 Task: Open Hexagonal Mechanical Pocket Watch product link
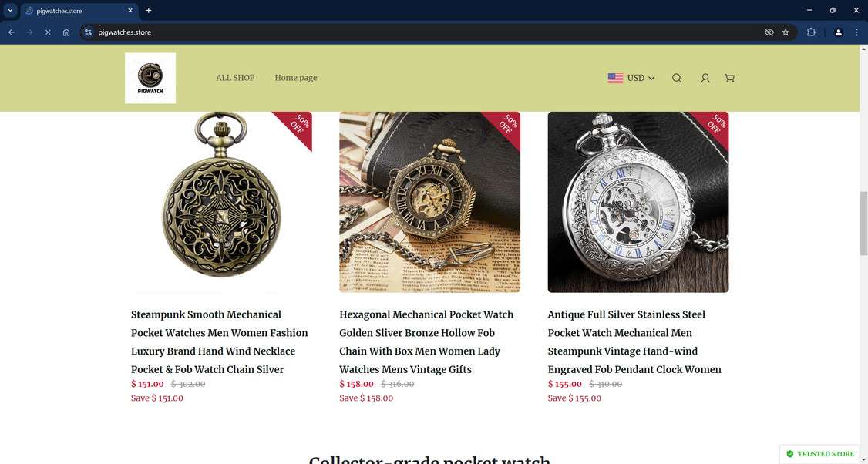point(426,341)
